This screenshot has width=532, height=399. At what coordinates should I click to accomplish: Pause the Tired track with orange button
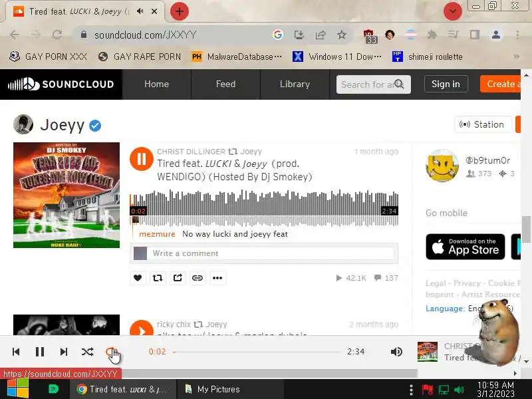pyautogui.click(x=142, y=159)
